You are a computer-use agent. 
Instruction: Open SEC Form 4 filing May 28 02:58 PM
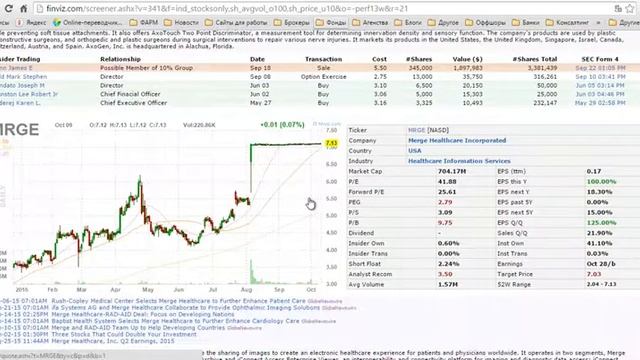tap(600, 103)
